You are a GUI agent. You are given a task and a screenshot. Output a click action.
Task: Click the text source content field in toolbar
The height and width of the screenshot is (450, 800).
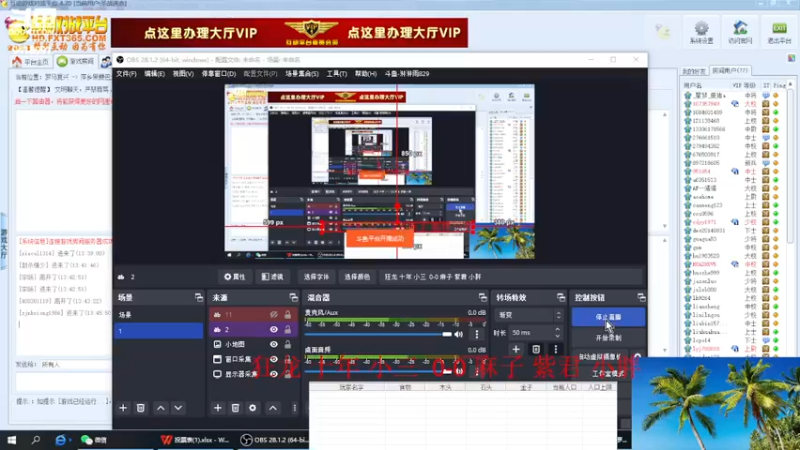[510, 277]
